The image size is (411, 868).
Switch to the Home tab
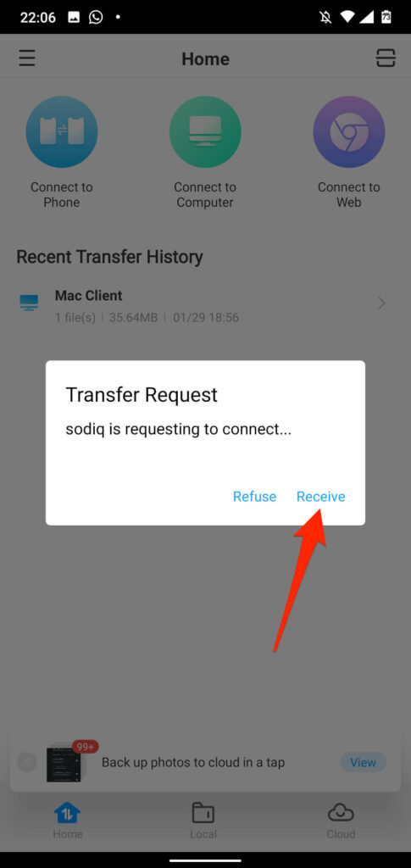pyautogui.click(x=68, y=820)
